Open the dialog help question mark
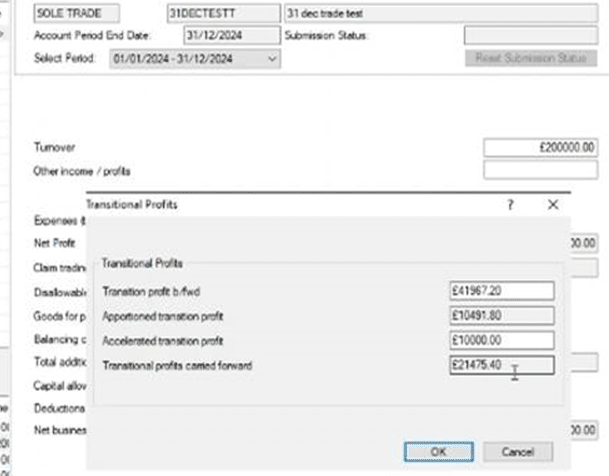This screenshot has width=609, height=476. coord(510,204)
